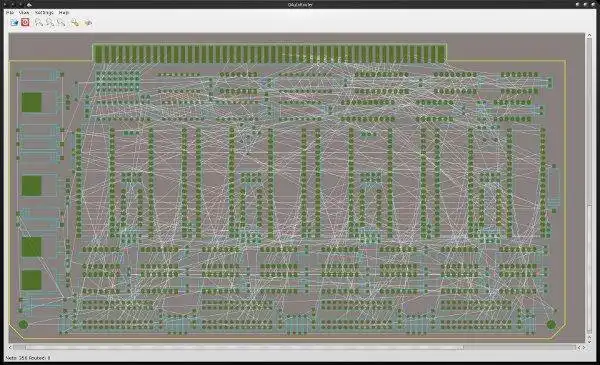Click the vertical scrollbar up arrow
This screenshot has height=365, width=600.
(x=589, y=35)
